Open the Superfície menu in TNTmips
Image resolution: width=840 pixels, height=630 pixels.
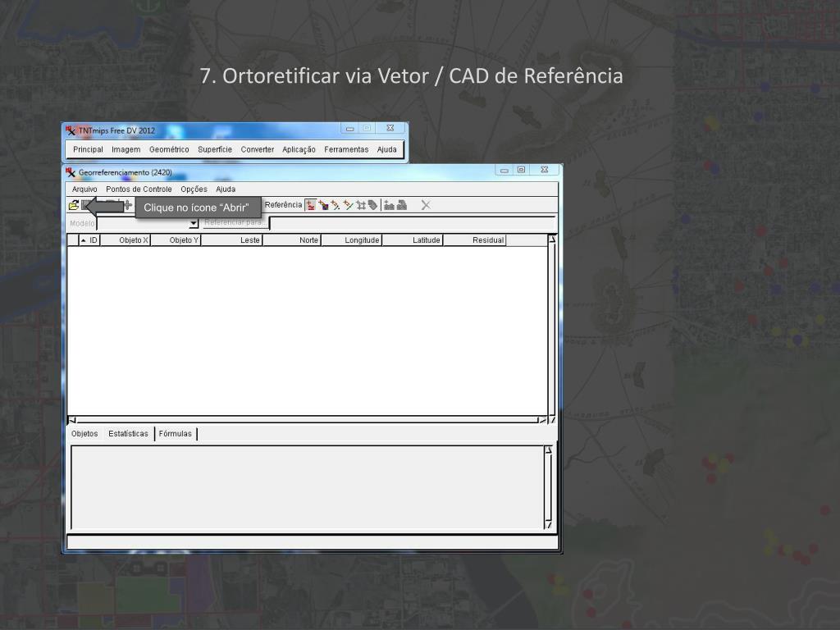tap(215, 149)
